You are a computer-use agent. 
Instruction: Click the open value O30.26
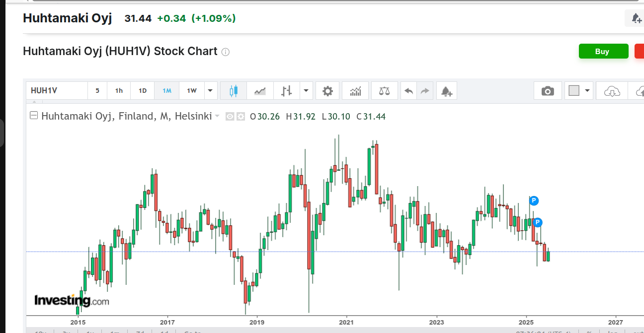point(265,117)
